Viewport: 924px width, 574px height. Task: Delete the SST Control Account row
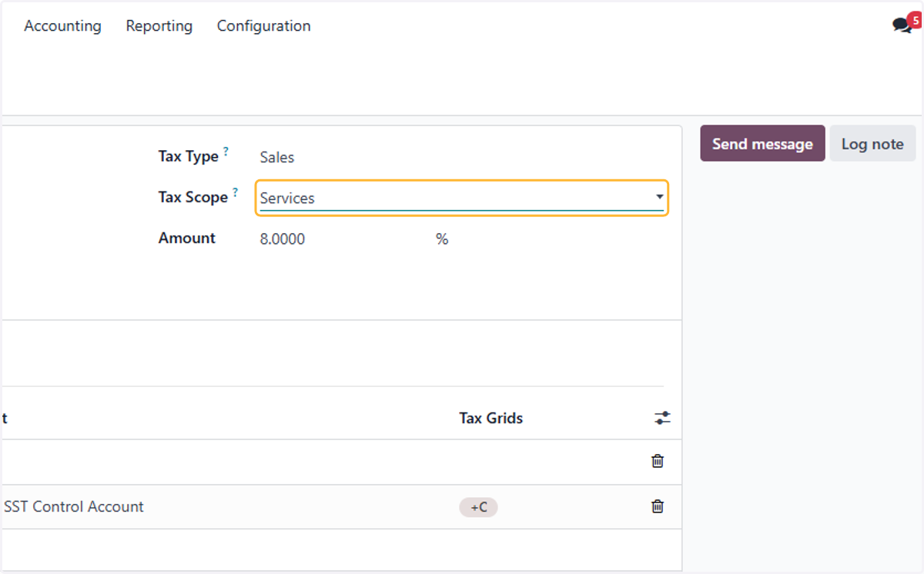(658, 506)
